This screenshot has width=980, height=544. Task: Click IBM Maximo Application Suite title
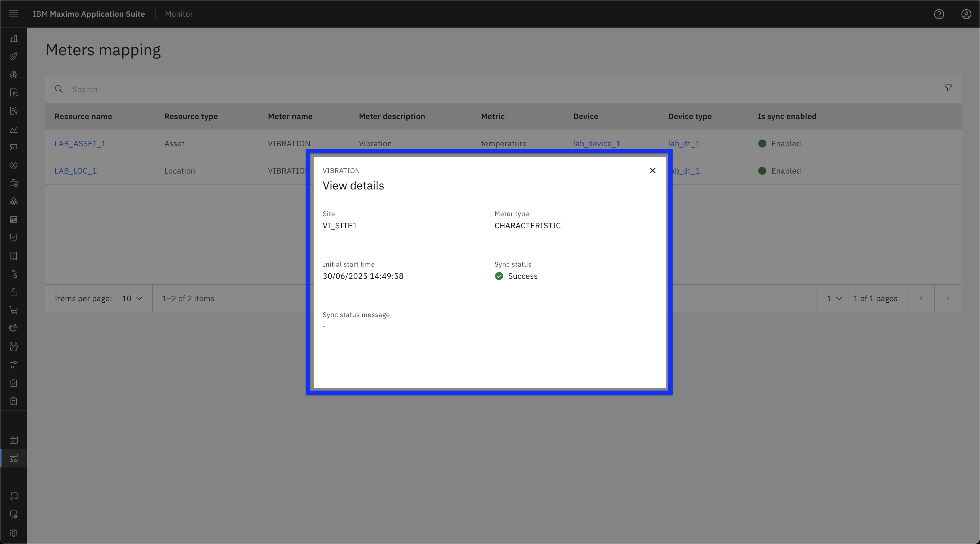pos(89,14)
